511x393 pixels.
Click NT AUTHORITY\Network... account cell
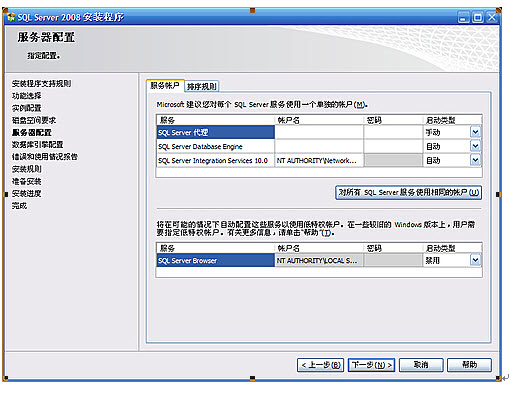[x=319, y=161]
